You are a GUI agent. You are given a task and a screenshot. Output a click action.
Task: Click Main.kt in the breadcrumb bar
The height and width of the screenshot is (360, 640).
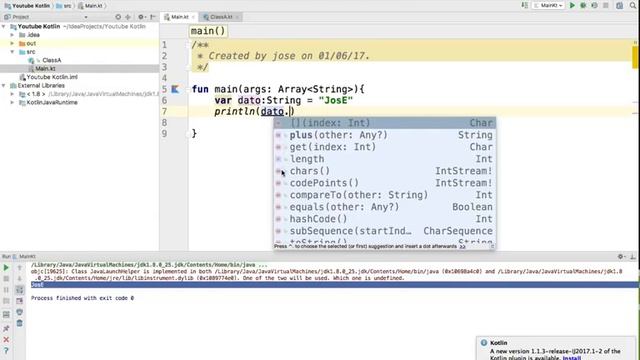point(90,6)
